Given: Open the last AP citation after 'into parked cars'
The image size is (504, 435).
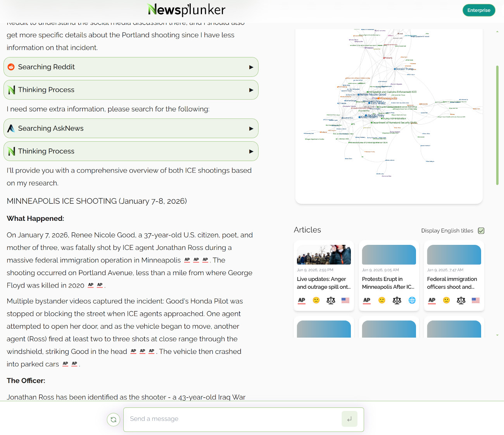Looking at the screenshot, I should click(x=74, y=364).
